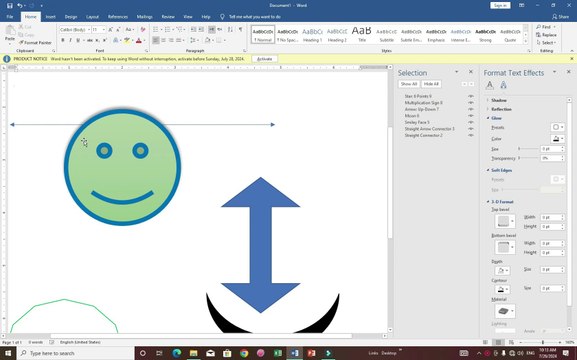Increase font size with grow font icon
577x360 pixels.
tap(110, 29)
